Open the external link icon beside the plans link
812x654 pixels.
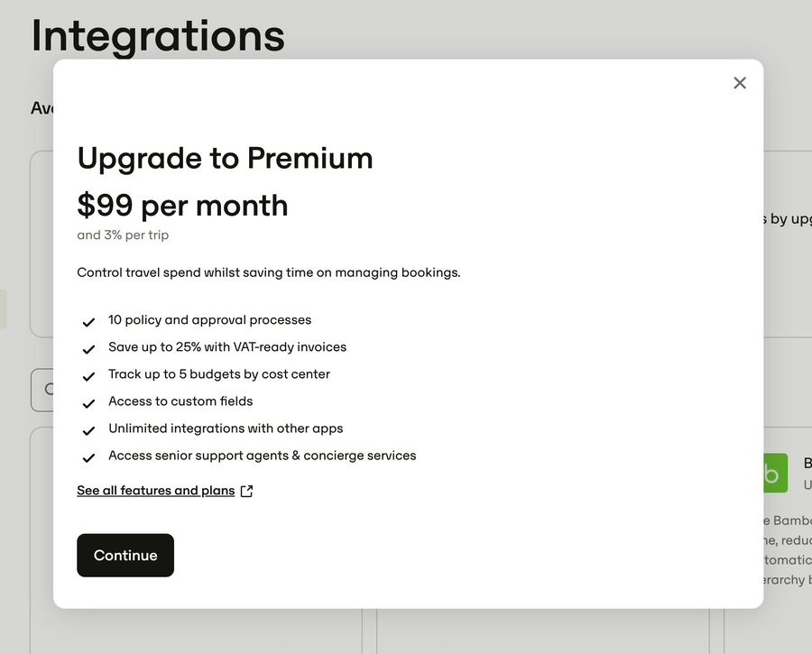pos(245,491)
